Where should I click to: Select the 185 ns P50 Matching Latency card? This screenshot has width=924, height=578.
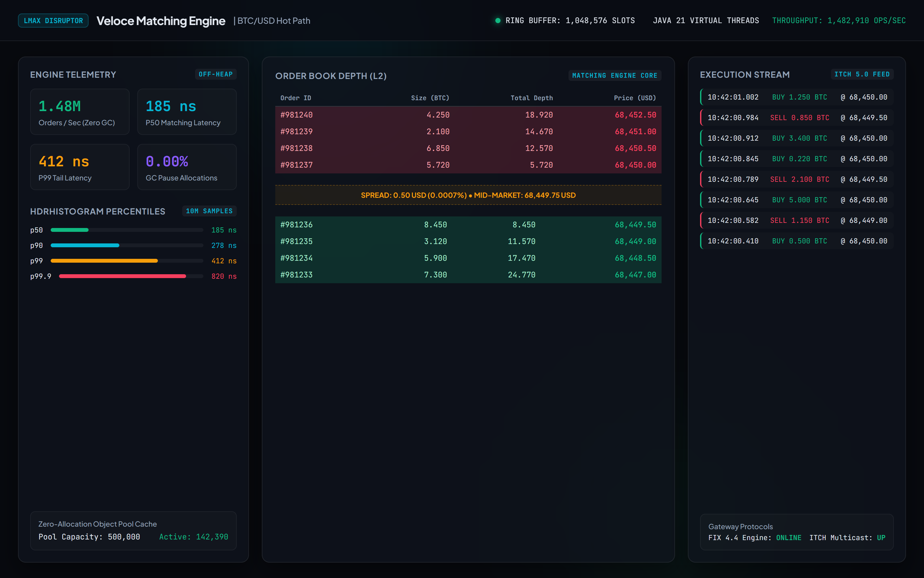(187, 112)
